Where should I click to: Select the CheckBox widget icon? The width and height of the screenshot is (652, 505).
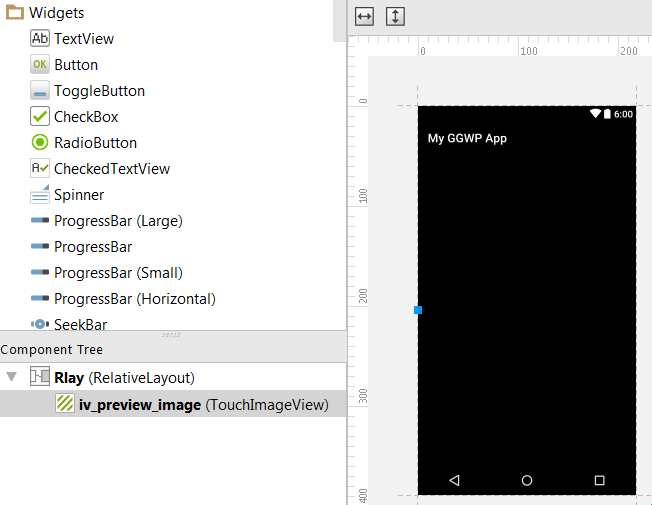(40, 116)
